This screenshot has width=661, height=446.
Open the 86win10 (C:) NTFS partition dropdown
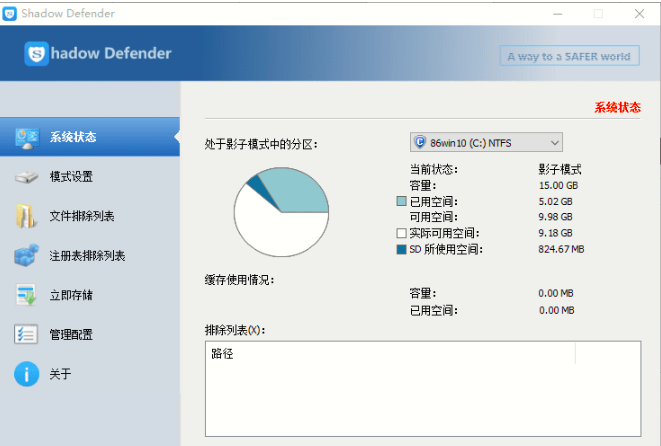pos(485,142)
